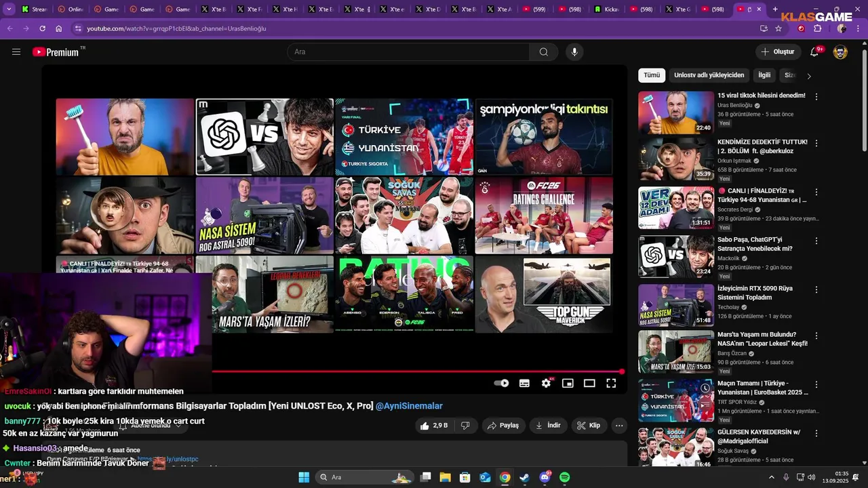Screen dimensions: 868x488
Task: Click the İndir download button
Action: click(x=548, y=426)
